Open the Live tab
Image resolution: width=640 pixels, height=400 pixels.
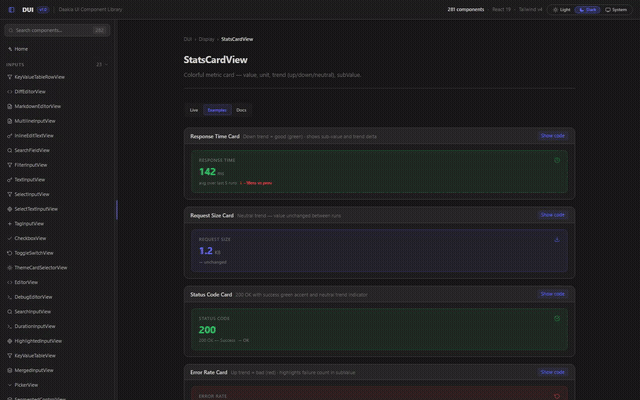tap(194, 110)
